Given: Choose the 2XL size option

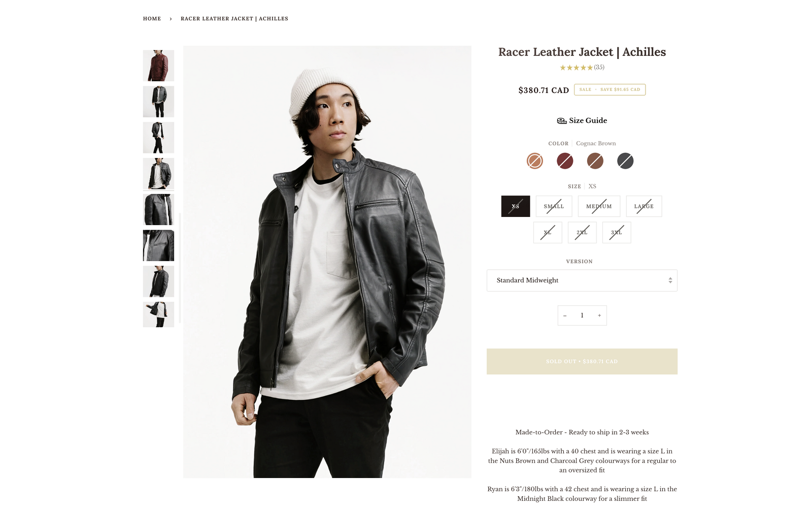Looking at the screenshot, I should 582,233.
